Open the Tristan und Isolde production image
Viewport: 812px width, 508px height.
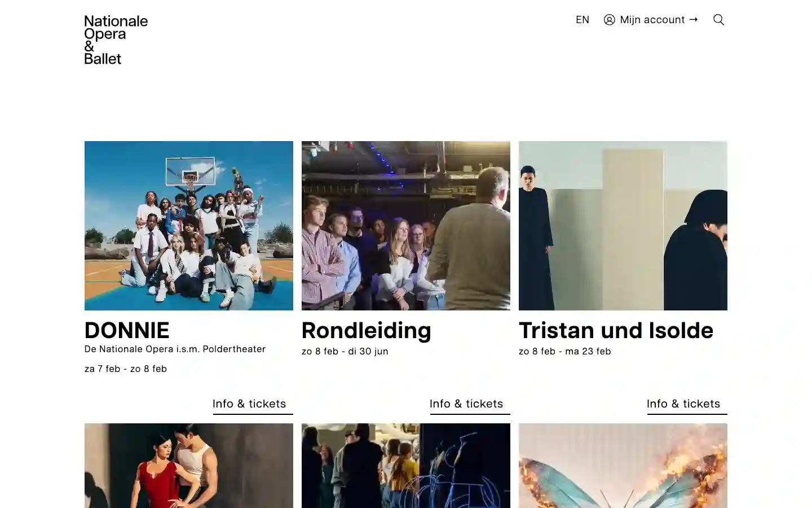tap(623, 226)
